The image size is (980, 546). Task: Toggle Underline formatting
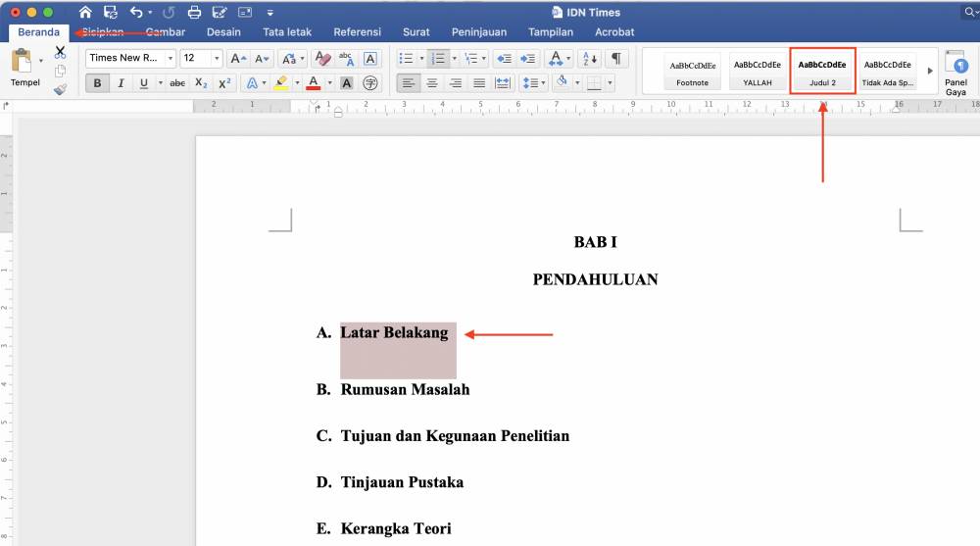[144, 82]
